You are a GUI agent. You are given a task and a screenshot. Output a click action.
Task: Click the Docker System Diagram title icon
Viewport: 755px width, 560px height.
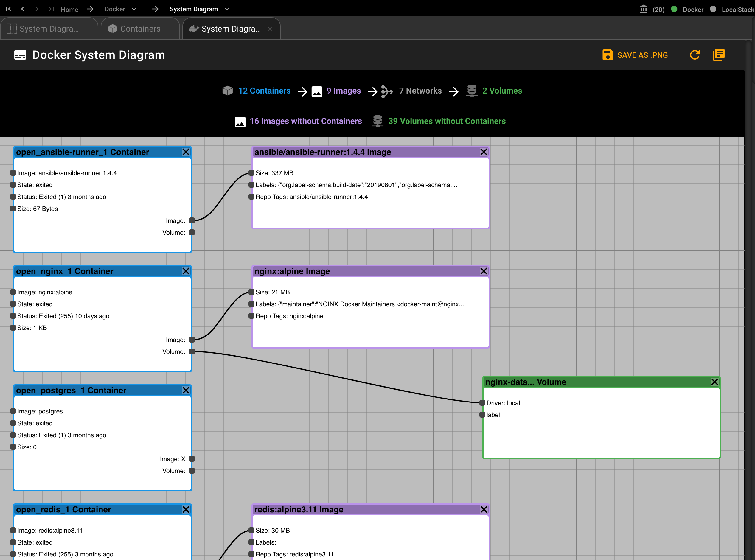click(x=20, y=55)
